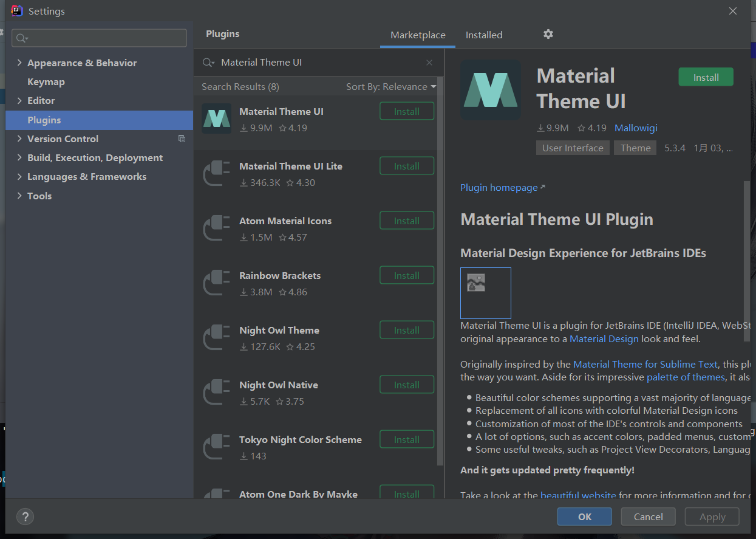Click the Search Results (8) label
Screen dimensions: 756x539
click(240, 86)
